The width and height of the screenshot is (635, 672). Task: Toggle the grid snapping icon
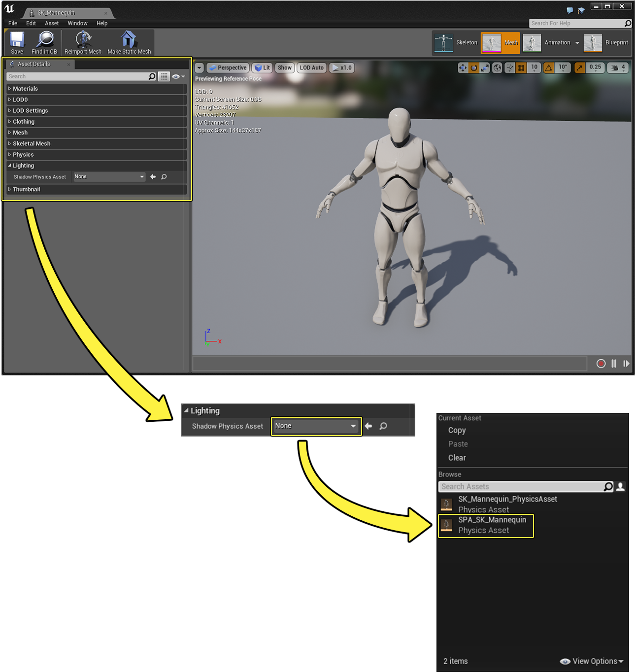[x=521, y=67]
